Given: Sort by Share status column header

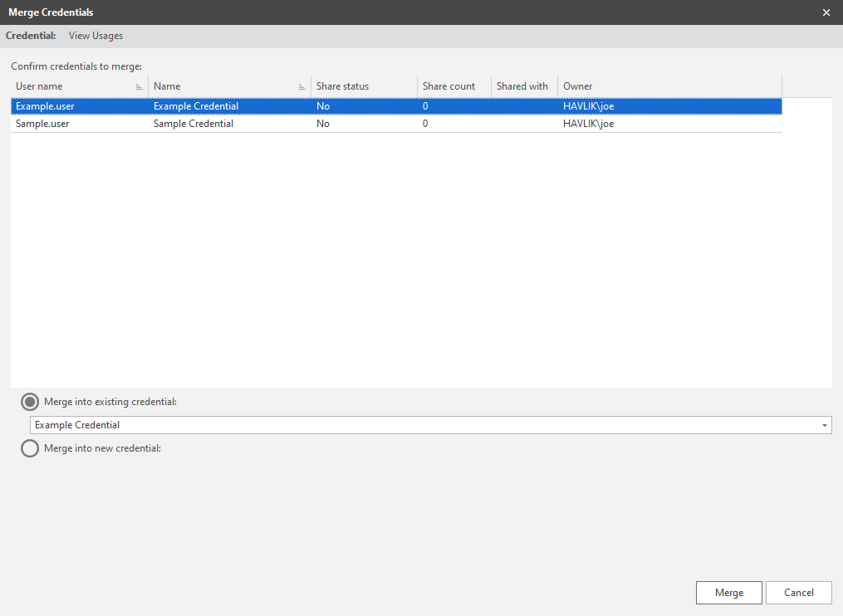Looking at the screenshot, I should 342,86.
